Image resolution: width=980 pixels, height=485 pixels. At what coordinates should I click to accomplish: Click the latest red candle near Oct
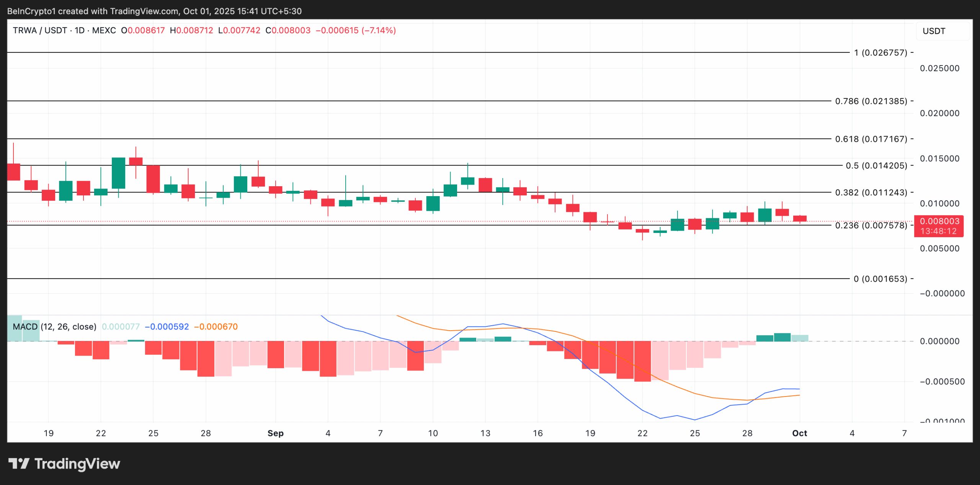point(800,218)
